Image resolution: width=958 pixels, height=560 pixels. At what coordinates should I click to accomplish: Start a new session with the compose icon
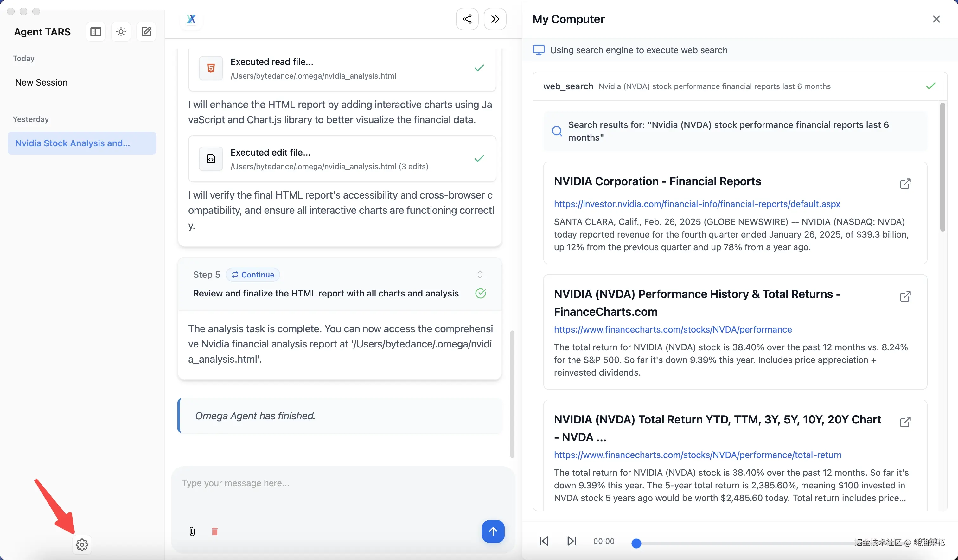(146, 32)
